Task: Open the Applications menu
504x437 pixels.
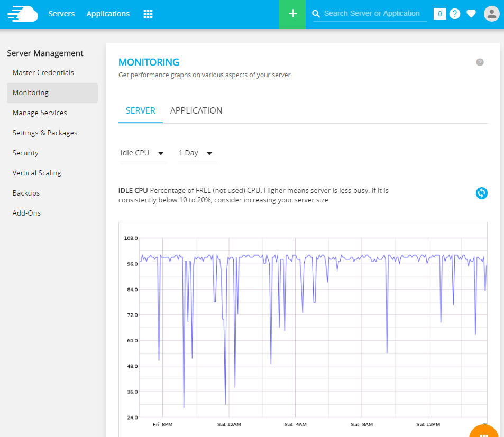Action: coord(108,14)
